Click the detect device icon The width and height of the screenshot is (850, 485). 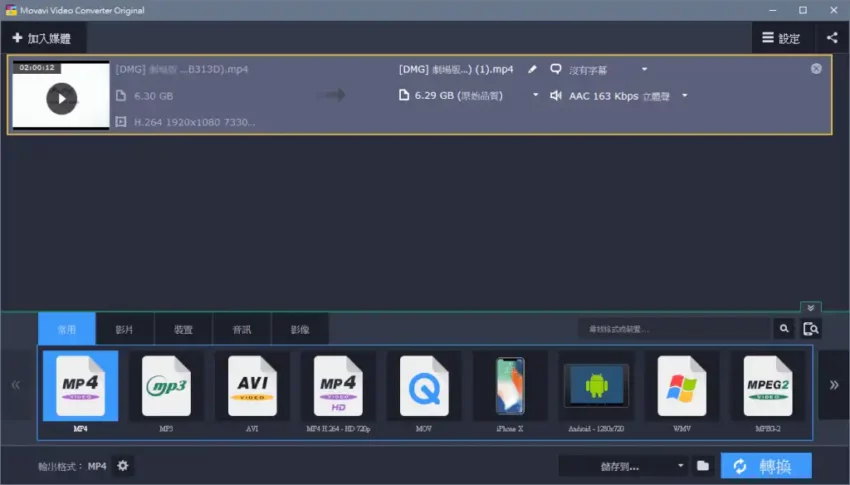pos(810,328)
